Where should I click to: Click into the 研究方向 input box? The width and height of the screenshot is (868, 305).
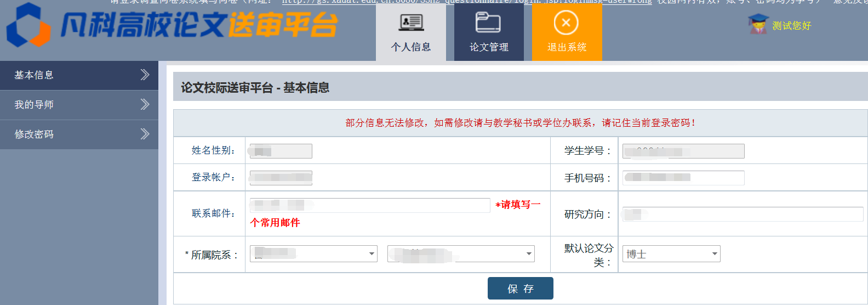[x=743, y=214]
